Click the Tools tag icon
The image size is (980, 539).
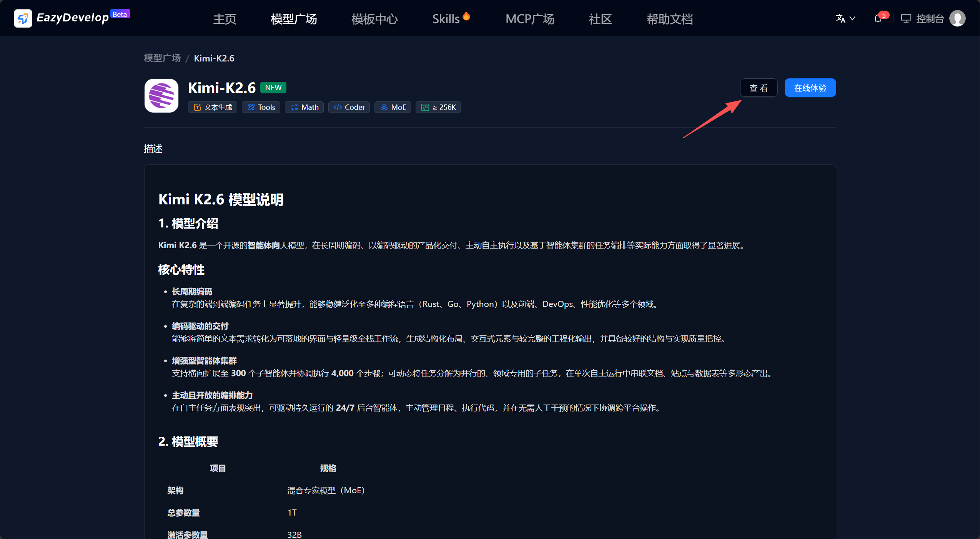click(251, 107)
